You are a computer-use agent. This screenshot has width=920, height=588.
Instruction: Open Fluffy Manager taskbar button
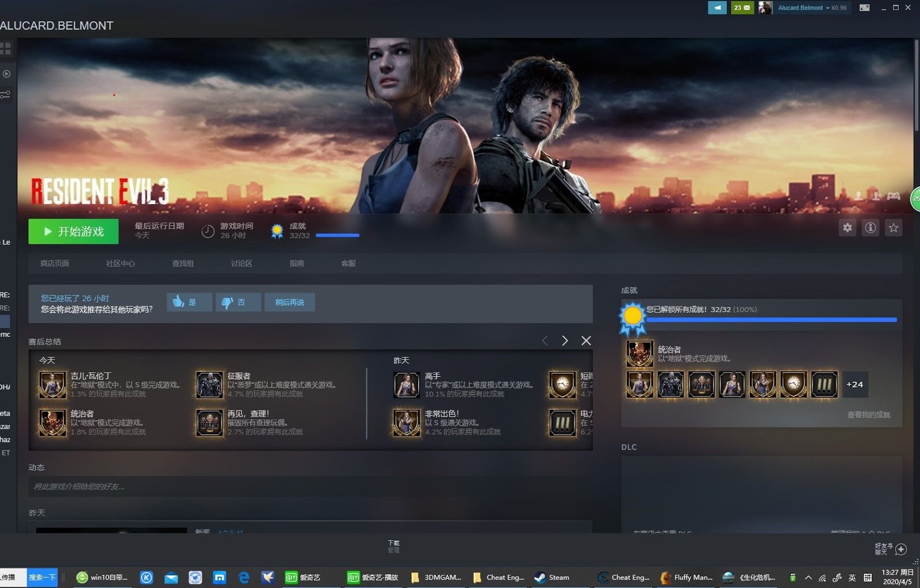click(x=687, y=577)
